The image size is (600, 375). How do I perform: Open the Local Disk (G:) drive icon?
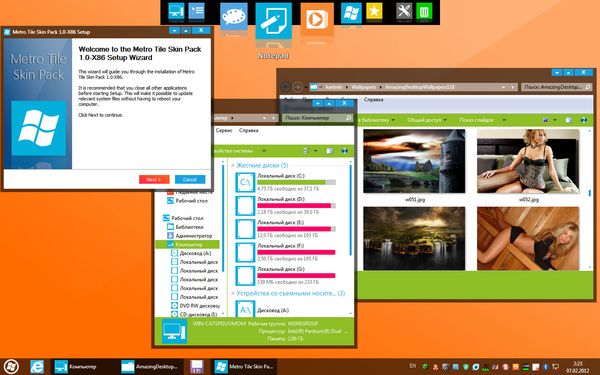245,276
